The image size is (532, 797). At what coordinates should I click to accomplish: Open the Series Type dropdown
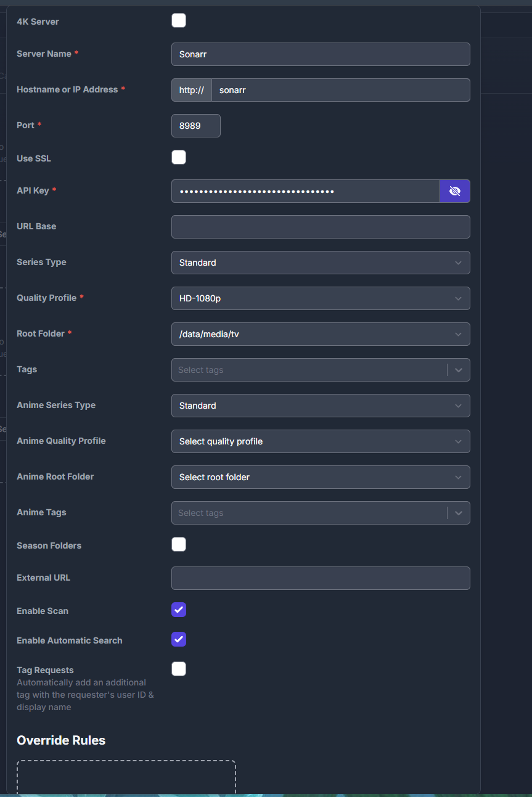(x=321, y=263)
